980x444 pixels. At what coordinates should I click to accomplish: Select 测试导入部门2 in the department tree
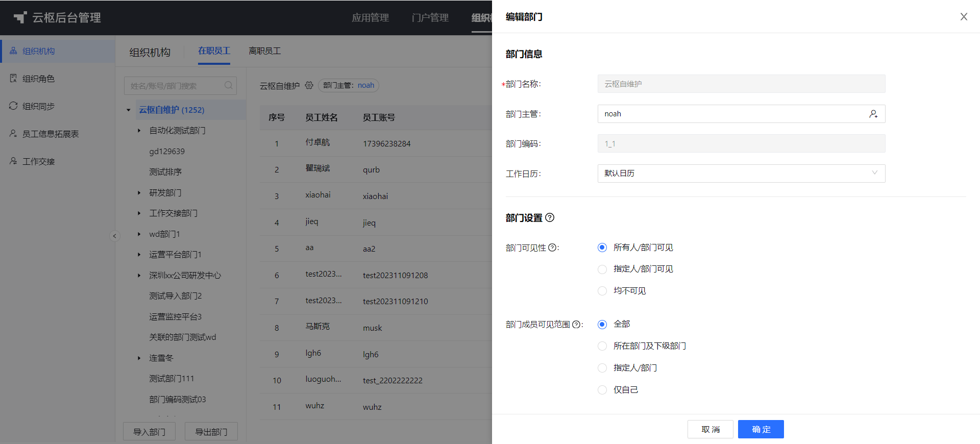pyautogui.click(x=176, y=296)
